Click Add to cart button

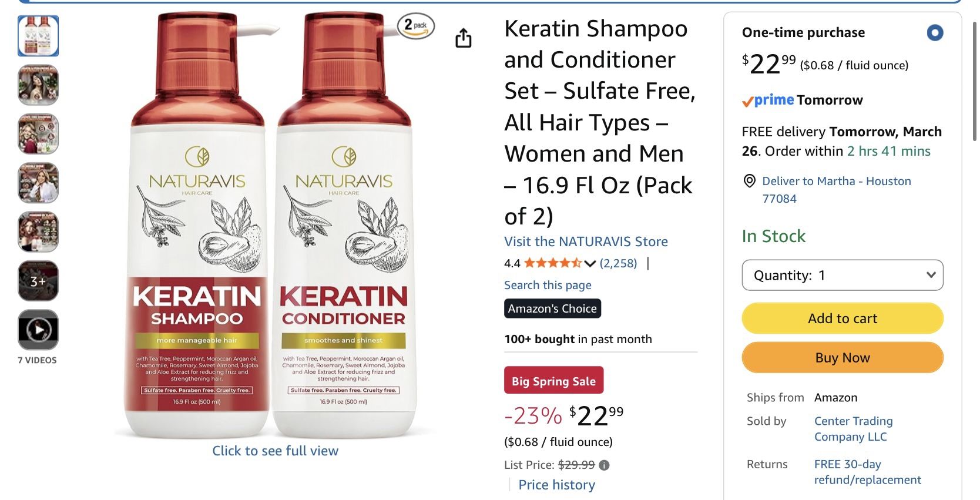(843, 318)
